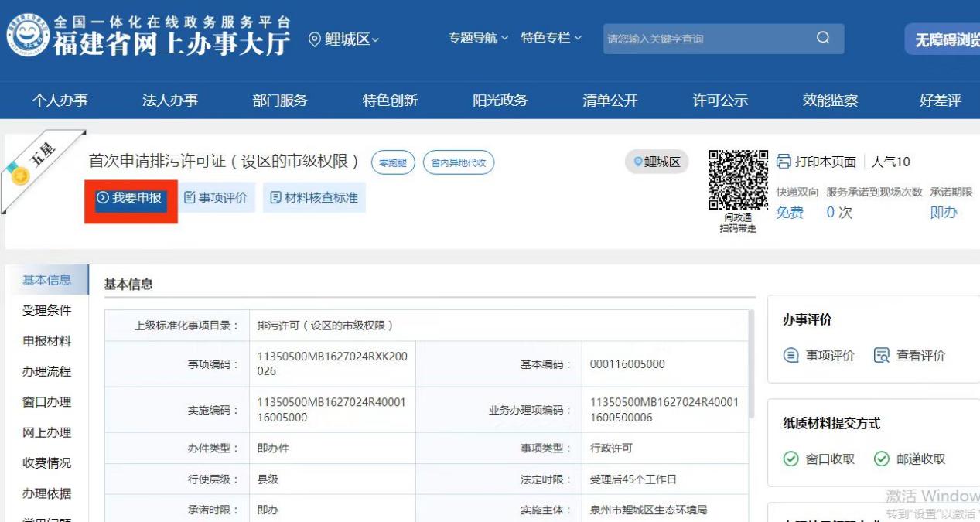Click the printer icon for 打印本页面
The height and width of the screenshot is (522, 980).
tap(784, 162)
